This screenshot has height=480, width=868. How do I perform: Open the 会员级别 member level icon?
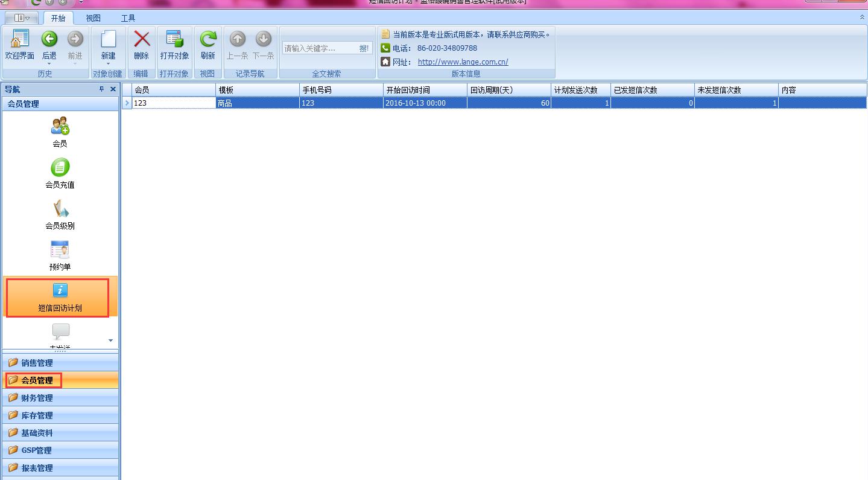pyautogui.click(x=60, y=209)
